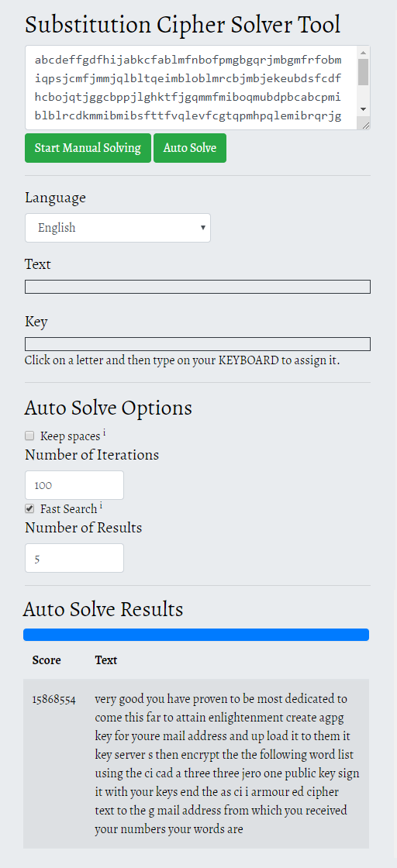Click the ciphertext scrollbar up arrow
Image resolution: width=397 pixels, height=868 pixels.
coord(363,53)
